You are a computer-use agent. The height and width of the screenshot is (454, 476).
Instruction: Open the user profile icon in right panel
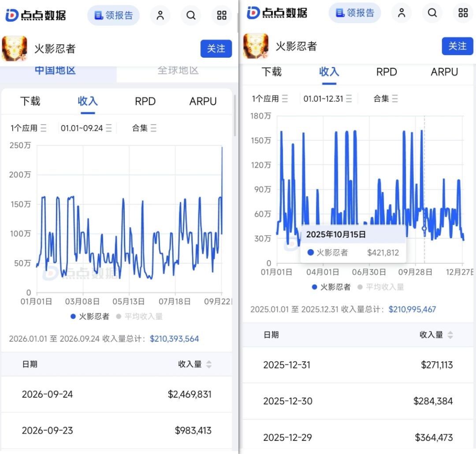point(402,13)
